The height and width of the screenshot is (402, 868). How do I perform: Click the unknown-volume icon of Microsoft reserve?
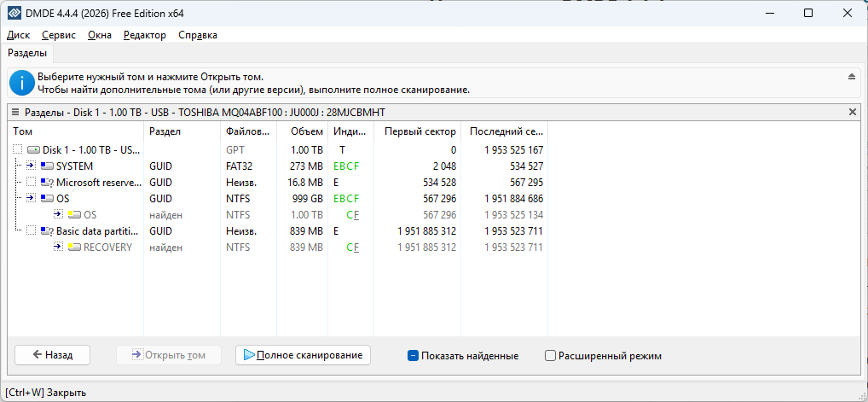(x=47, y=183)
